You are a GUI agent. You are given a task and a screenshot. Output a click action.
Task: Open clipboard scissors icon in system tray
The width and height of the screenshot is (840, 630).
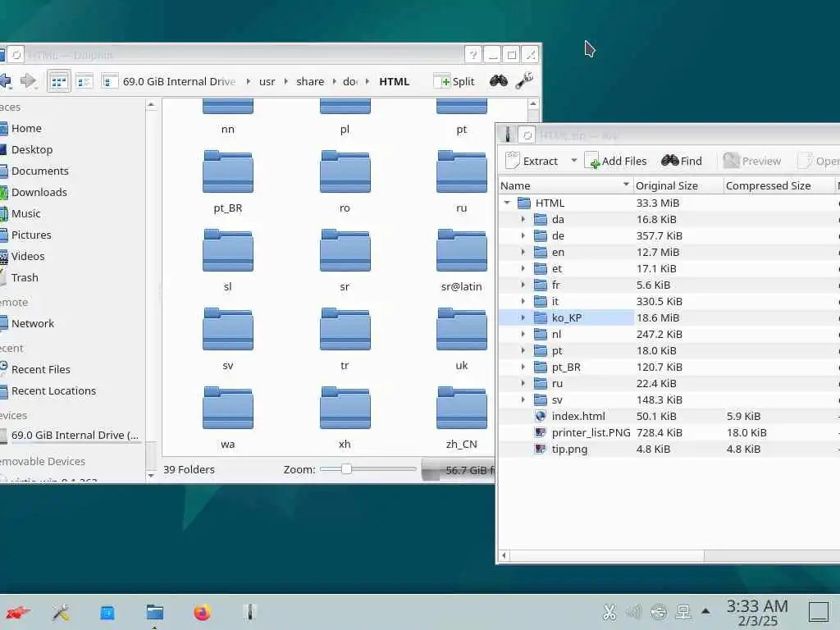[609, 612]
